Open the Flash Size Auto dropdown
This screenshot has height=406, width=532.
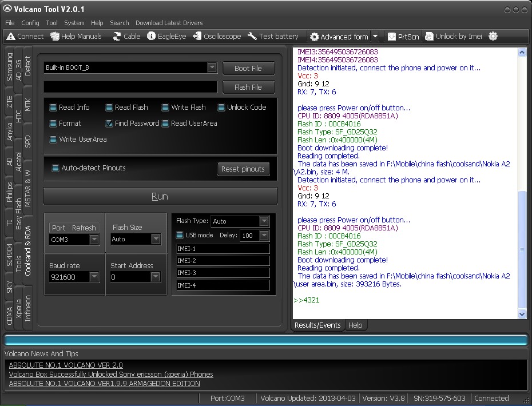coord(156,239)
